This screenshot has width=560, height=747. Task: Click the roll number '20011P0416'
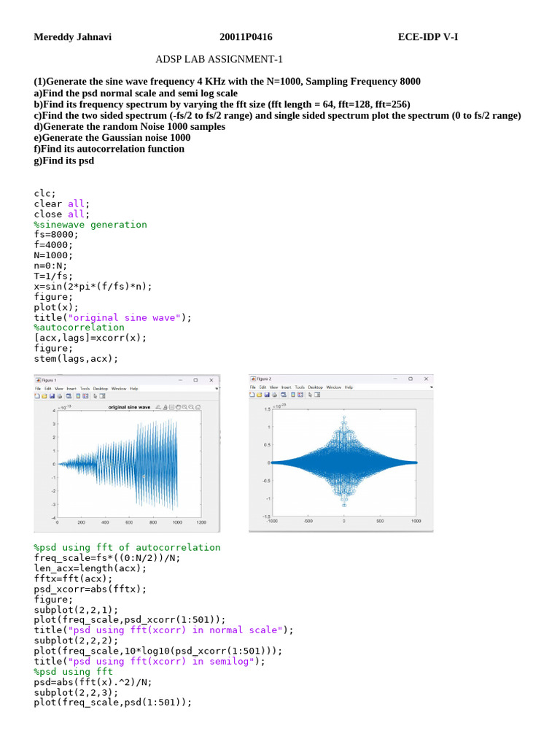point(246,36)
